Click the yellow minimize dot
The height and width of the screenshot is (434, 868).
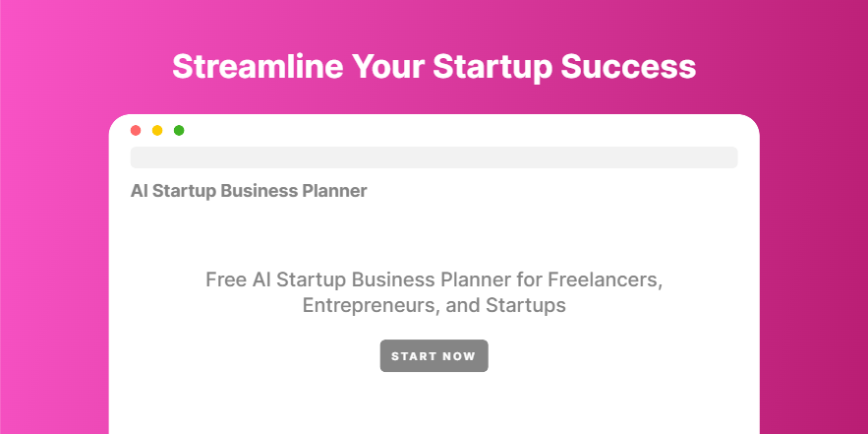tap(157, 130)
